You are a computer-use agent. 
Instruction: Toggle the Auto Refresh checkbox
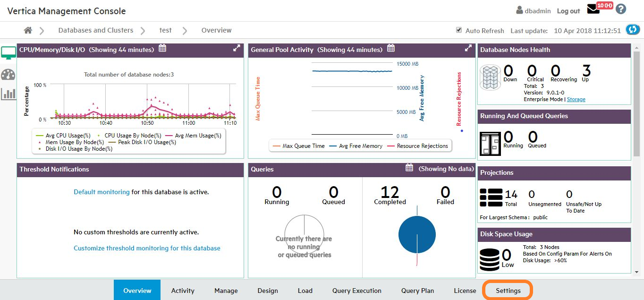click(x=458, y=30)
